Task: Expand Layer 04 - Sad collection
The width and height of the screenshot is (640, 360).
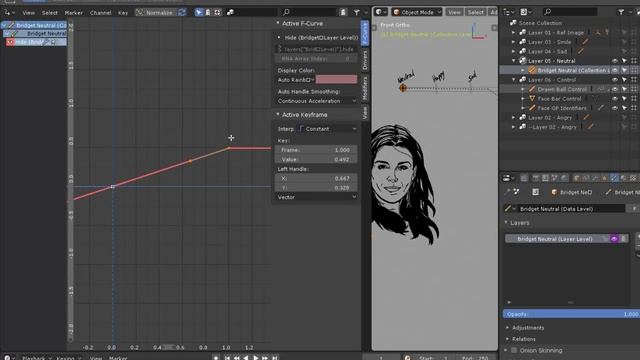Action: coord(513,51)
